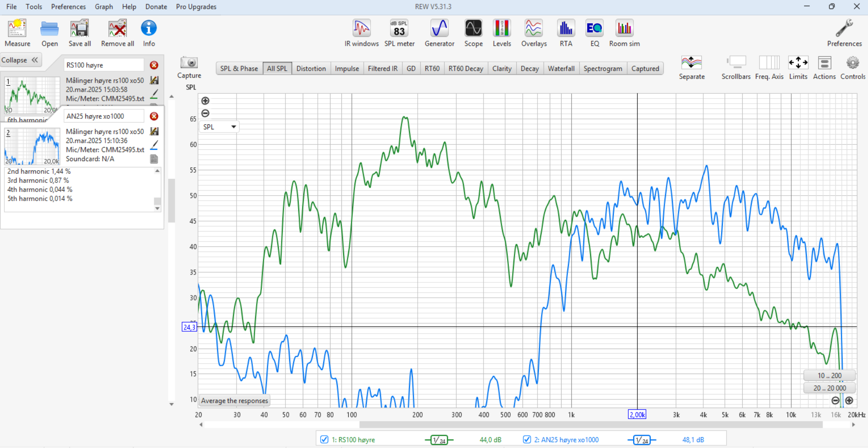Image resolution: width=868 pixels, height=448 pixels.
Task: Switch to the Spectrogram tab
Action: tap(603, 69)
